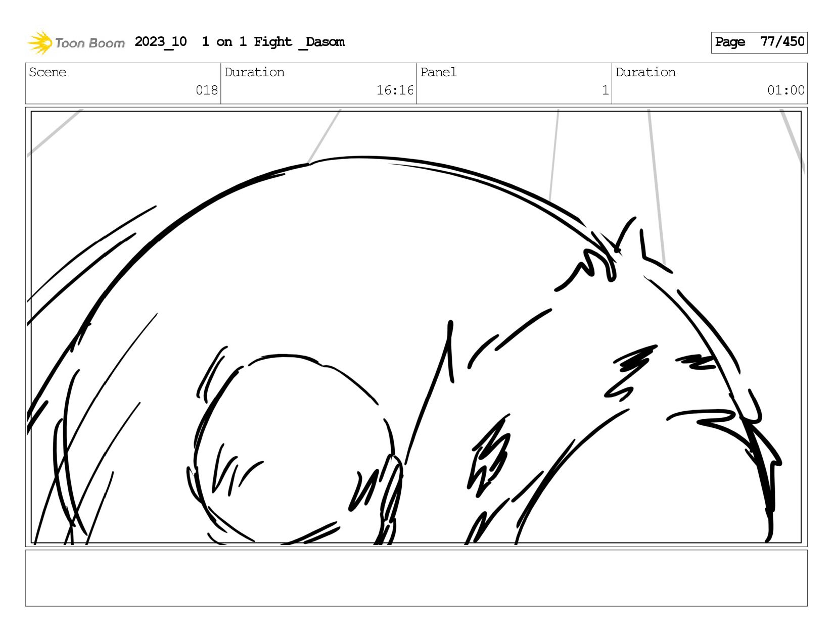The width and height of the screenshot is (834, 644).
Task: Click the storyboard sketch panel
Action: (416, 327)
